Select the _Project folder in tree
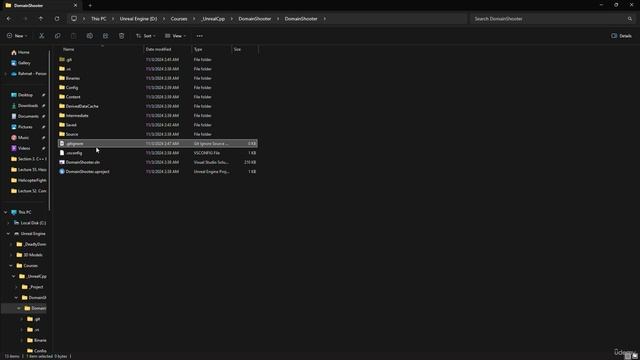The height and width of the screenshot is (360, 640). pos(33,287)
